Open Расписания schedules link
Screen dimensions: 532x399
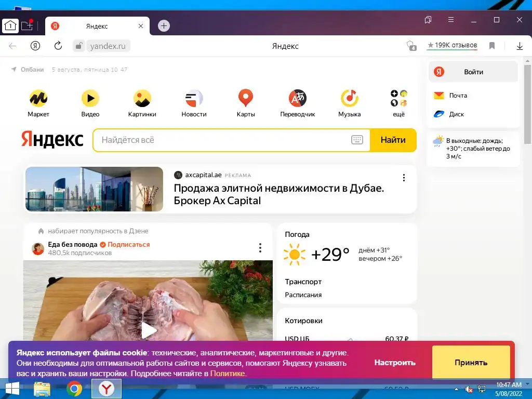pos(303,295)
